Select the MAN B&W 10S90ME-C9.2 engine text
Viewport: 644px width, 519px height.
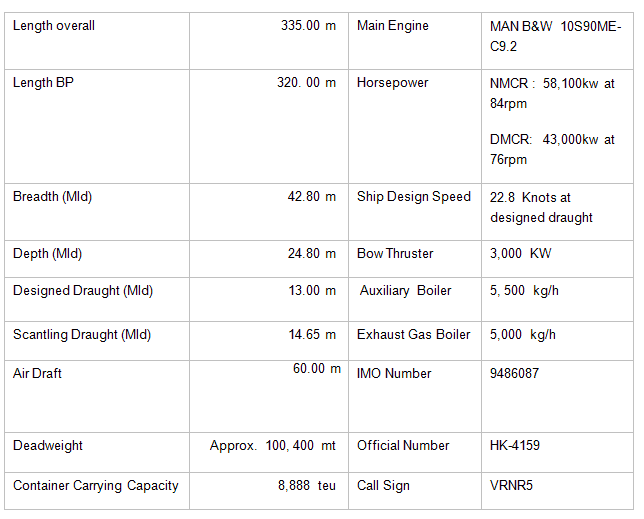coord(551,36)
